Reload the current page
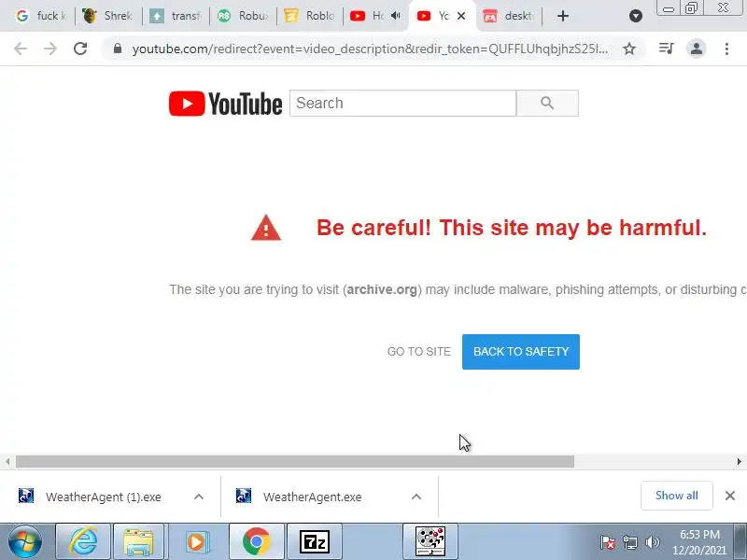This screenshot has width=747, height=560. click(80, 49)
